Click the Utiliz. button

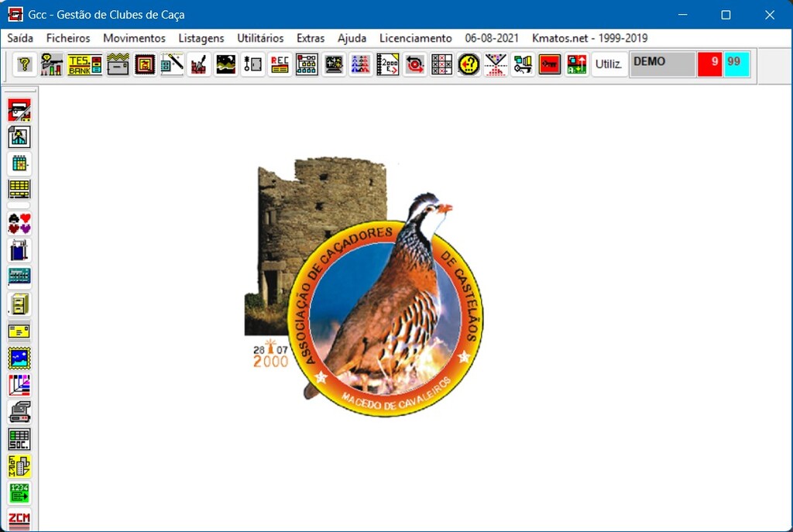coord(609,64)
